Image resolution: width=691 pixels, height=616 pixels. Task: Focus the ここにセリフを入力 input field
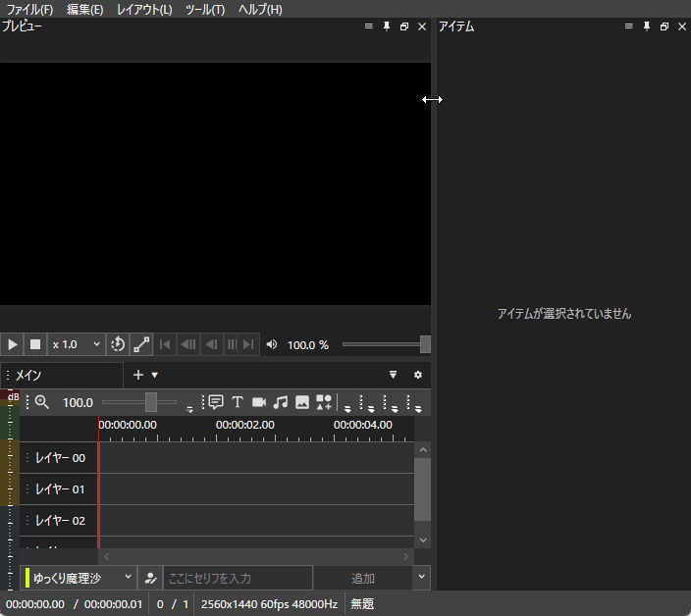point(238,578)
